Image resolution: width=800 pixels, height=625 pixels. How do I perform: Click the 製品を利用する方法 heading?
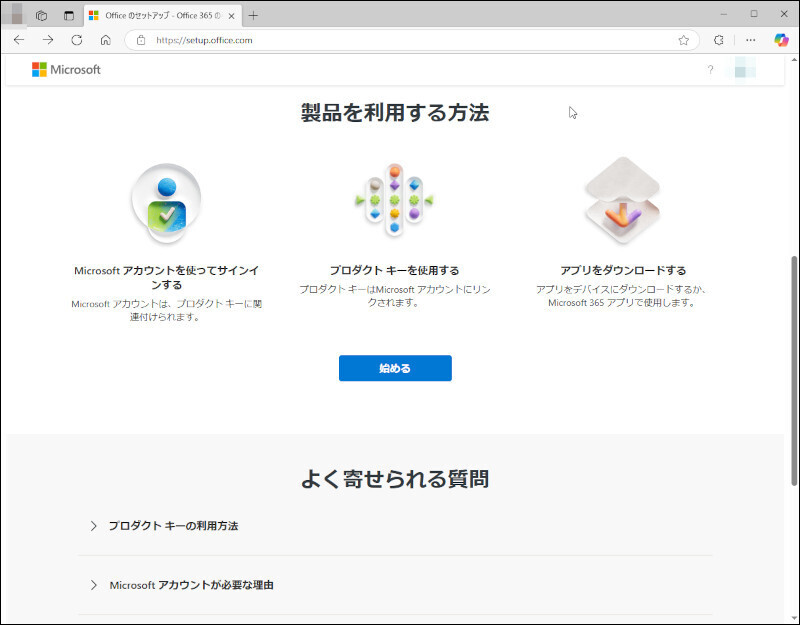(395, 113)
